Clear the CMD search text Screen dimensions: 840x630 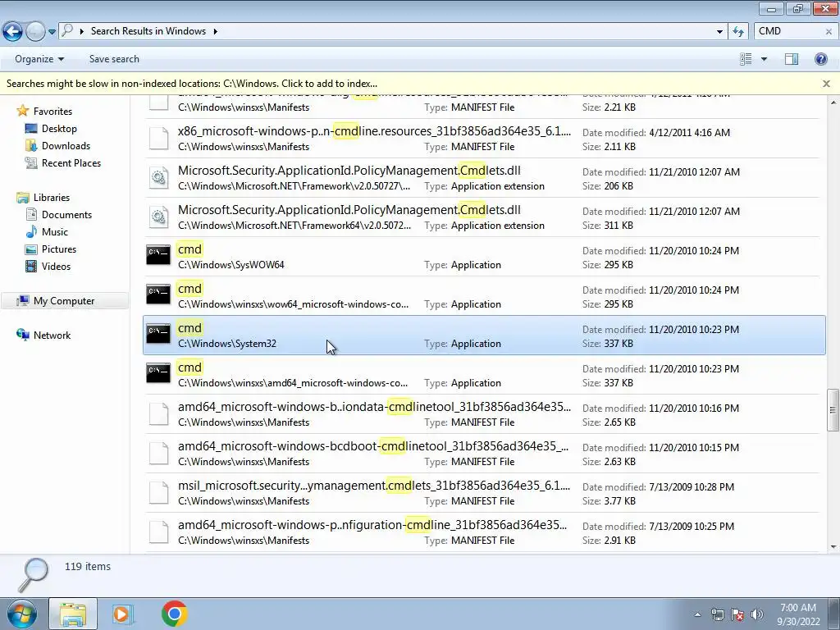[x=829, y=32]
